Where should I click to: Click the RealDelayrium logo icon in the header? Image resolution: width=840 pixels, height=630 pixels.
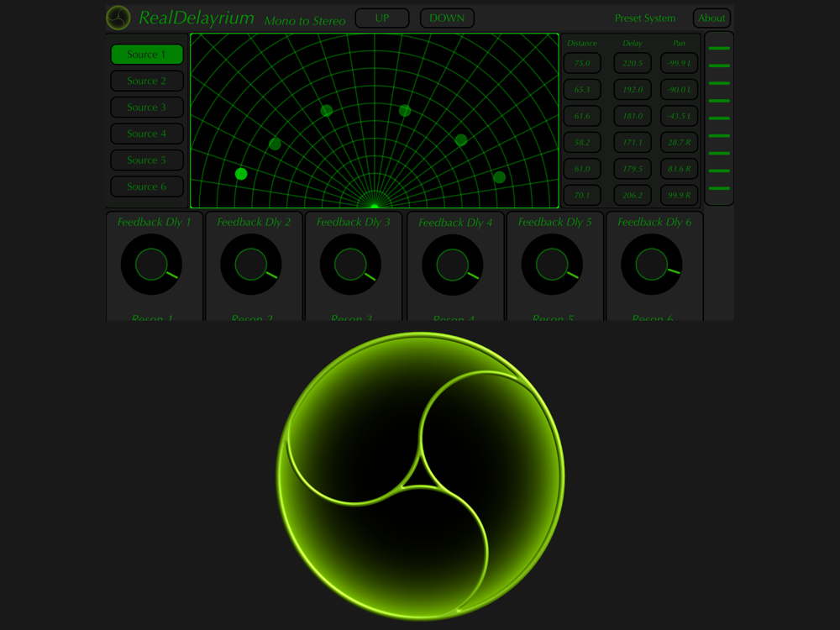[x=118, y=18]
